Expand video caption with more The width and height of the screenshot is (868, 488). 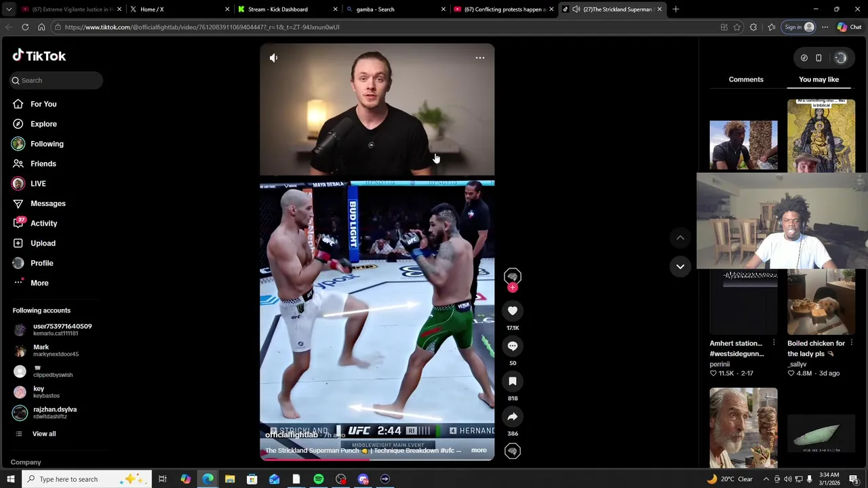point(479,451)
